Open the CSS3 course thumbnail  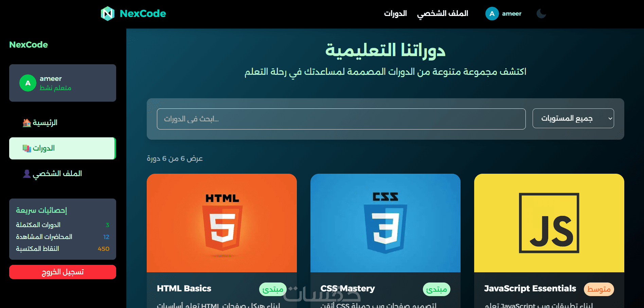tap(386, 223)
